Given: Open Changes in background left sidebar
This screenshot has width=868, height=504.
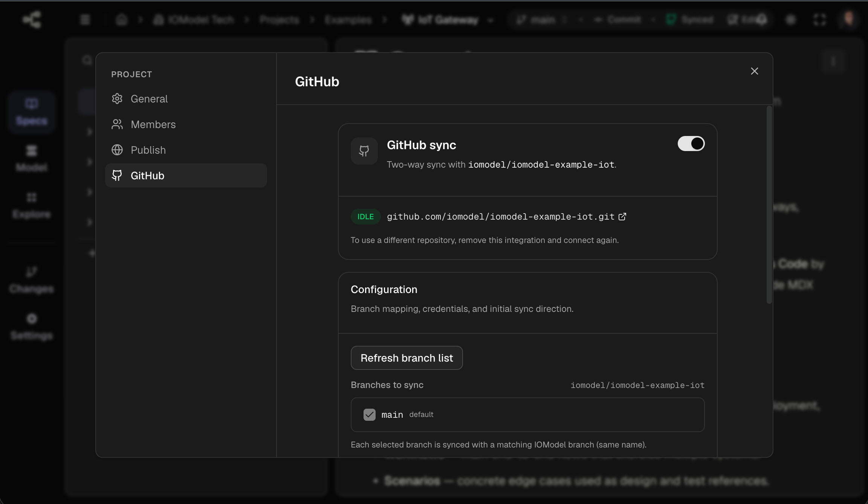Looking at the screenshot, I should pos(32,280).
